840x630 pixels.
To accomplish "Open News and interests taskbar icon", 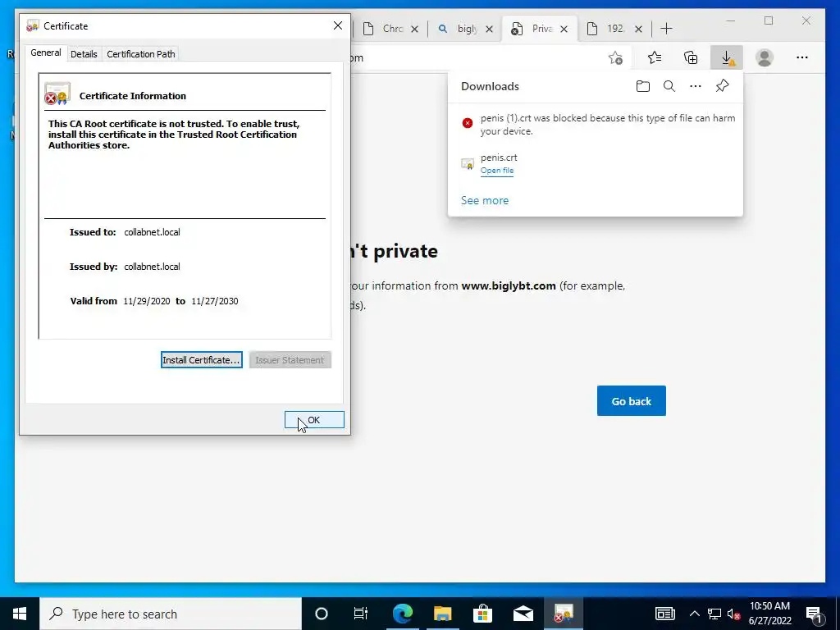I will pos(664,614).
